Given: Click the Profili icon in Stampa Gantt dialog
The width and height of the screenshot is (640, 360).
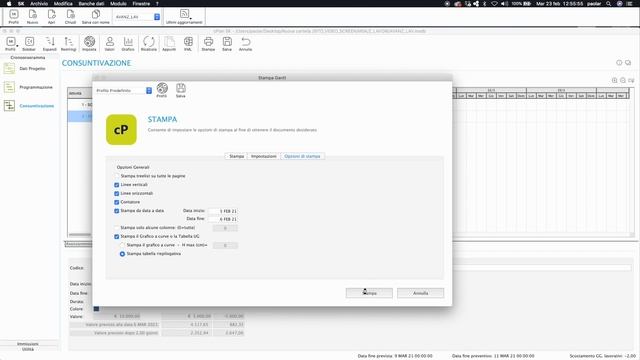Looking at the screenshot, I should pyautogui.click(x=162, y=90).
